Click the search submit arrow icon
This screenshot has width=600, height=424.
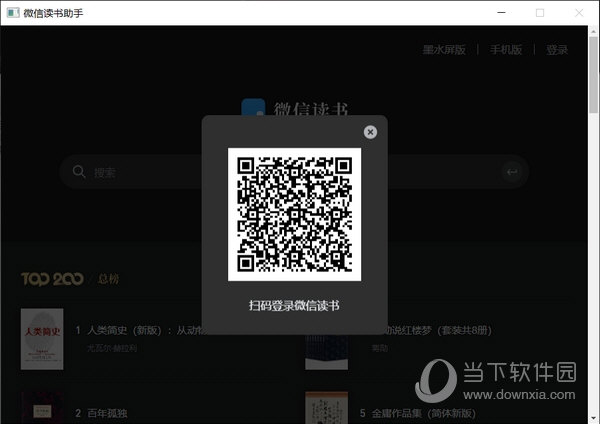click(512, 172)
